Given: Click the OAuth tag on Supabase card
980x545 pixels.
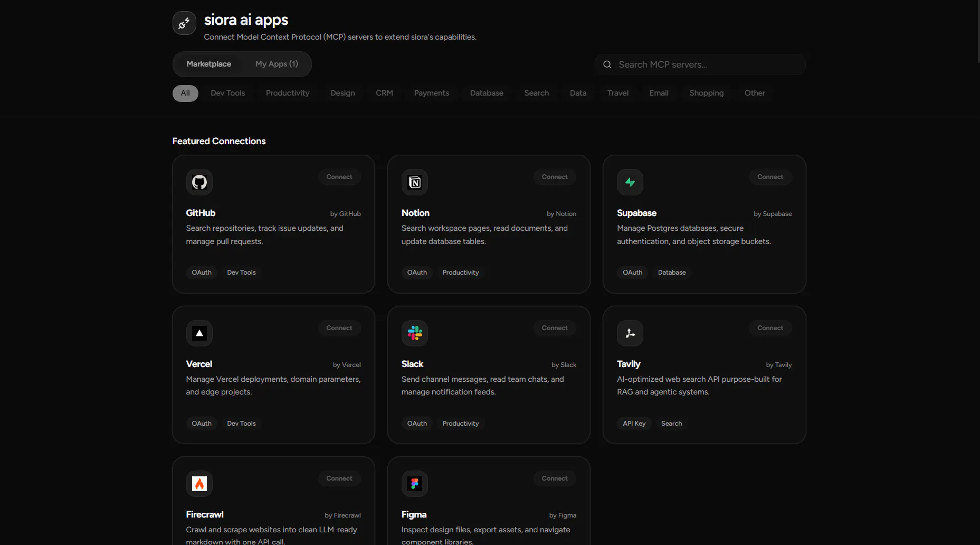Looking at the screenshot, I should tap(632, 272).
